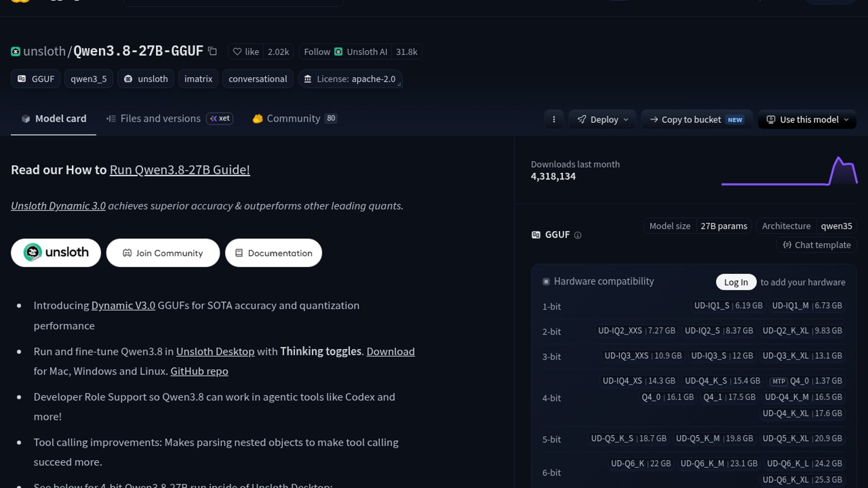Select the UD-IQ3_S 12 GB quant
This screenshot has width=868, height=488.
click(722, 356)
